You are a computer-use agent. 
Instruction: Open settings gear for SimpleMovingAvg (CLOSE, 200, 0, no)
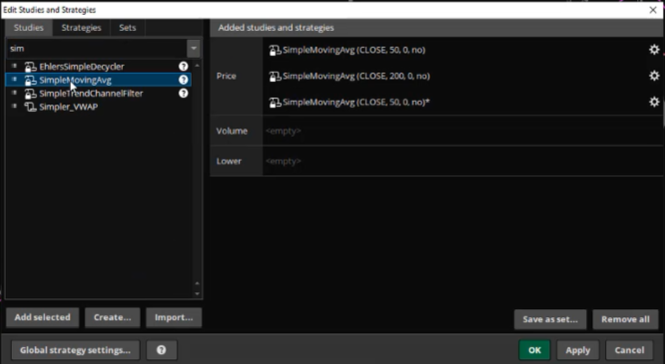[x=654, y=76]
